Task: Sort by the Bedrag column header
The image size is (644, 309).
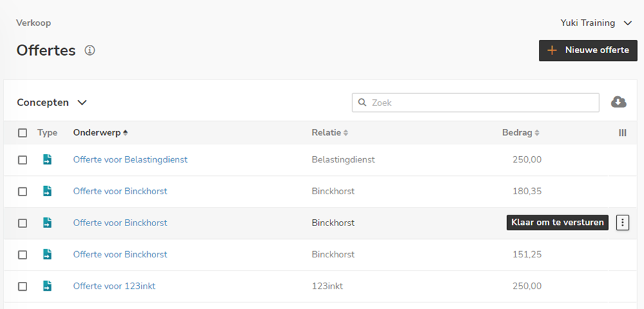Action: pyautogui.click(x=520, y=133)
